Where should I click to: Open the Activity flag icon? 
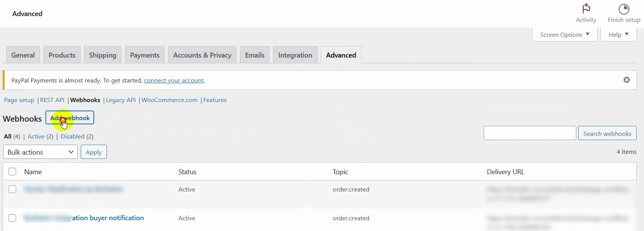(586, 8)
